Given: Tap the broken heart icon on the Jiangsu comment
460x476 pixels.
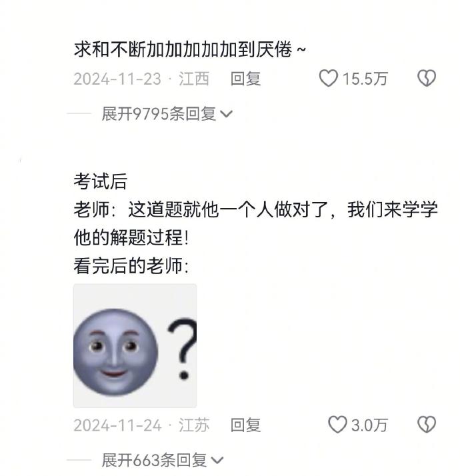Looking at the screenshot, I should pos(427,425).
